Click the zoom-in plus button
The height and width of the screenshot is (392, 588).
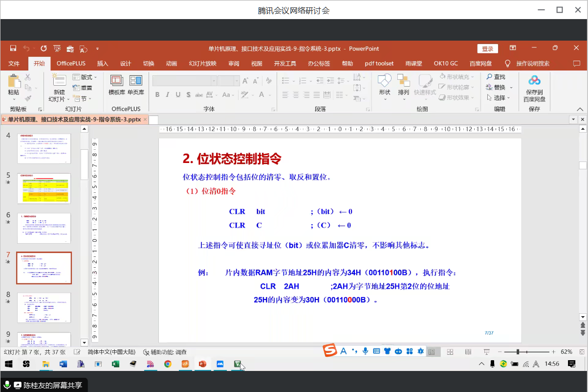(553, 352)
